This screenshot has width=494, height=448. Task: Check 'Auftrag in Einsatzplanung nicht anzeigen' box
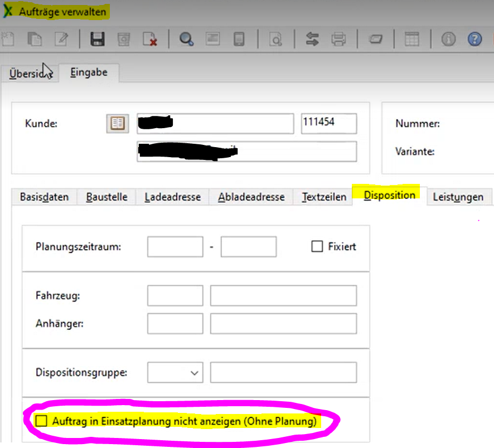(41, 421)
